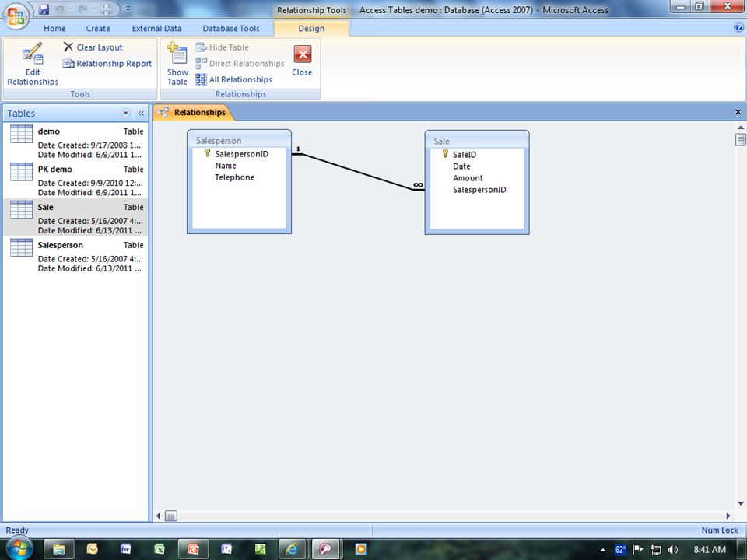Click the printer icon in Quick Access Toolbar

point(107,9)
